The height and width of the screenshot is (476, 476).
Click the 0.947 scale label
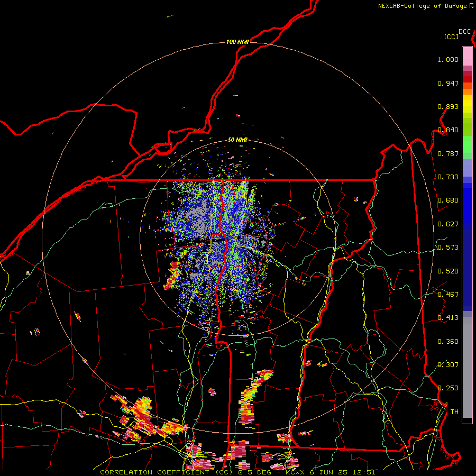click(x=448, y=83)
